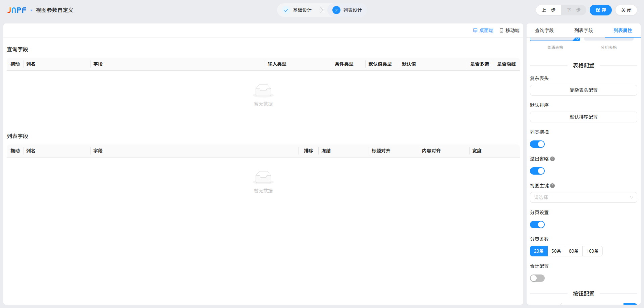The height and width of the screenshot is (308, 644).
Task: Open 复杂表头配置 settings
Action: click(583, 90)
